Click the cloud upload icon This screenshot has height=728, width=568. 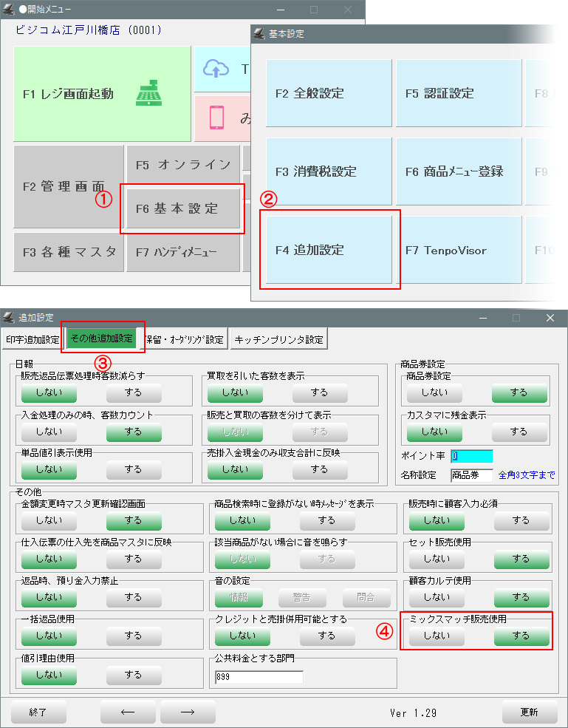tap(216, 69)
